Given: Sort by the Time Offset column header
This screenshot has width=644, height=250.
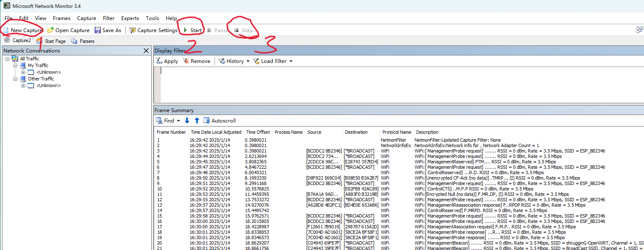Looking at the screenshot, I should (258, 132).
